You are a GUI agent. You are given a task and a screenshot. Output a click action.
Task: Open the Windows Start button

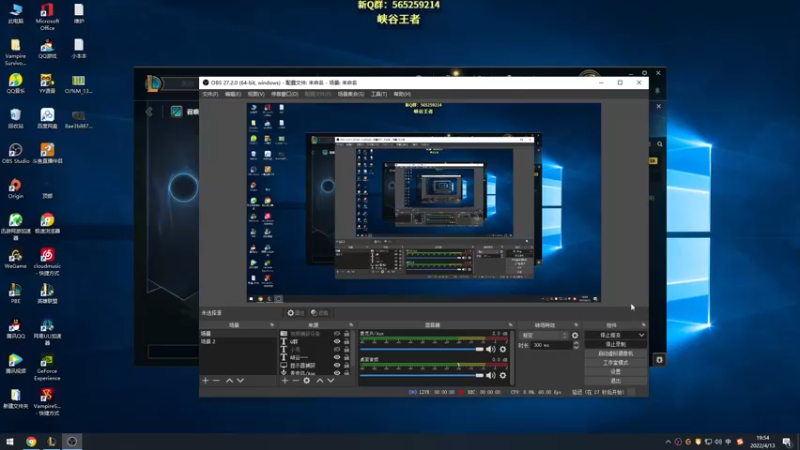pyautogui.click(x=10, y=442)
